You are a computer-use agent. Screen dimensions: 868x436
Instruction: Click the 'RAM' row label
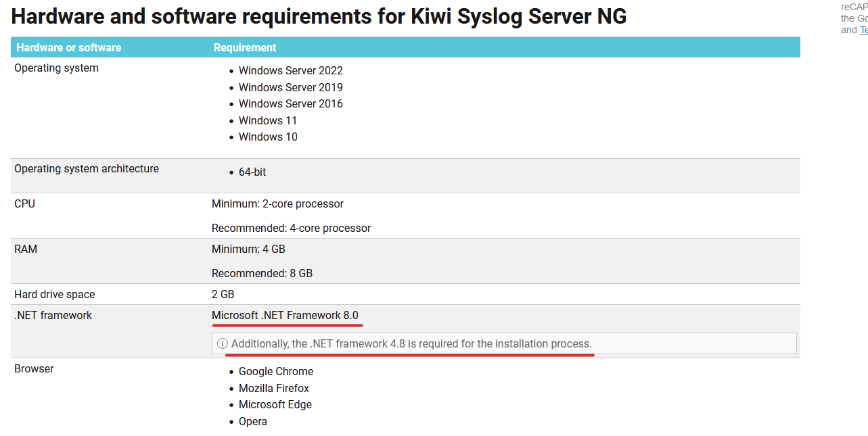(x=26, y=249)
